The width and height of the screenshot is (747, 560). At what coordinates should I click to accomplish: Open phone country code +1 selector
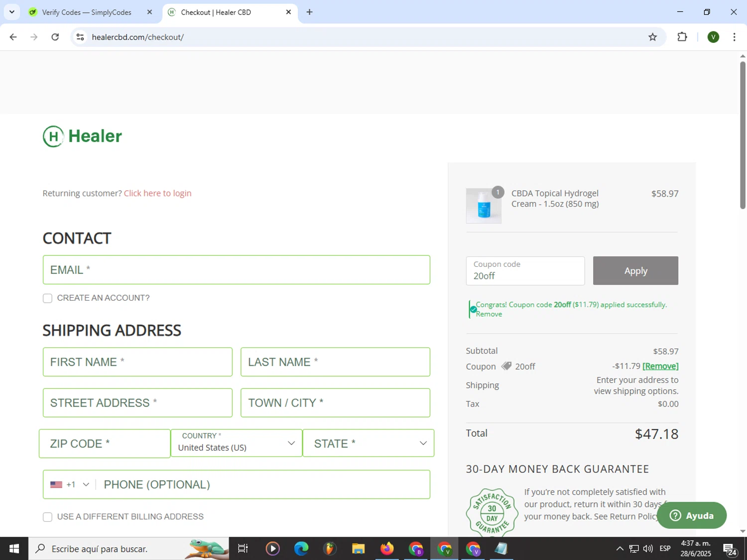tap(70, 484)
